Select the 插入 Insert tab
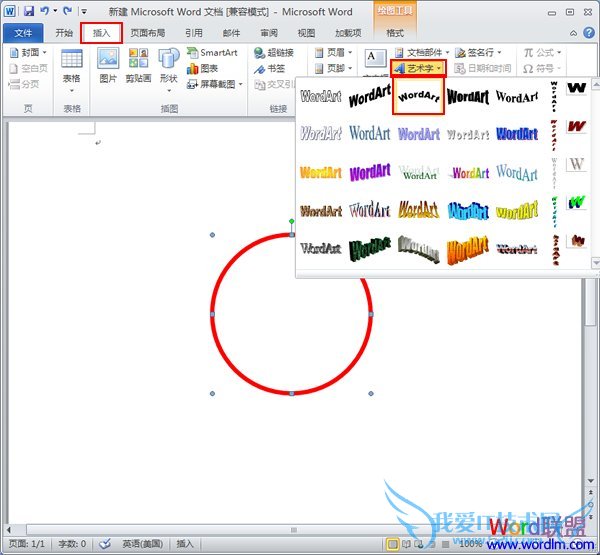Image resolution: width=600 pixels, height=555 pixels. coord(101,33)
